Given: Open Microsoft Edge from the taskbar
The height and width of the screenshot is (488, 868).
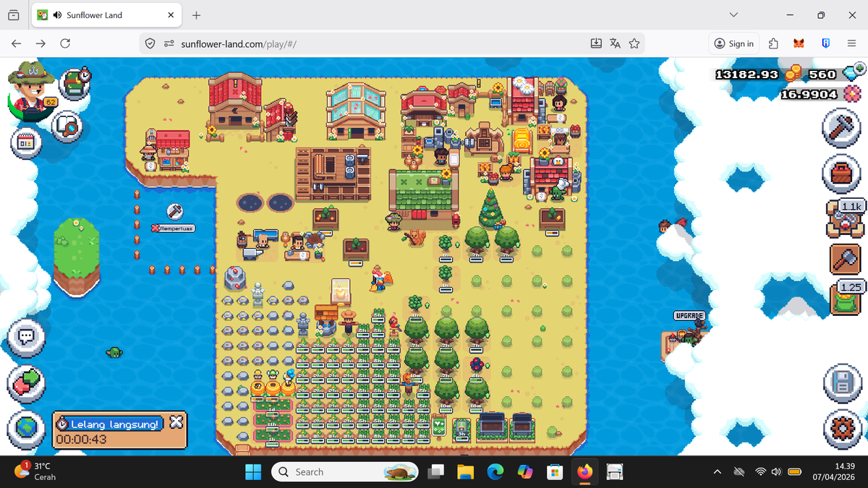Looking at the screenshot, I should point(495,472).
